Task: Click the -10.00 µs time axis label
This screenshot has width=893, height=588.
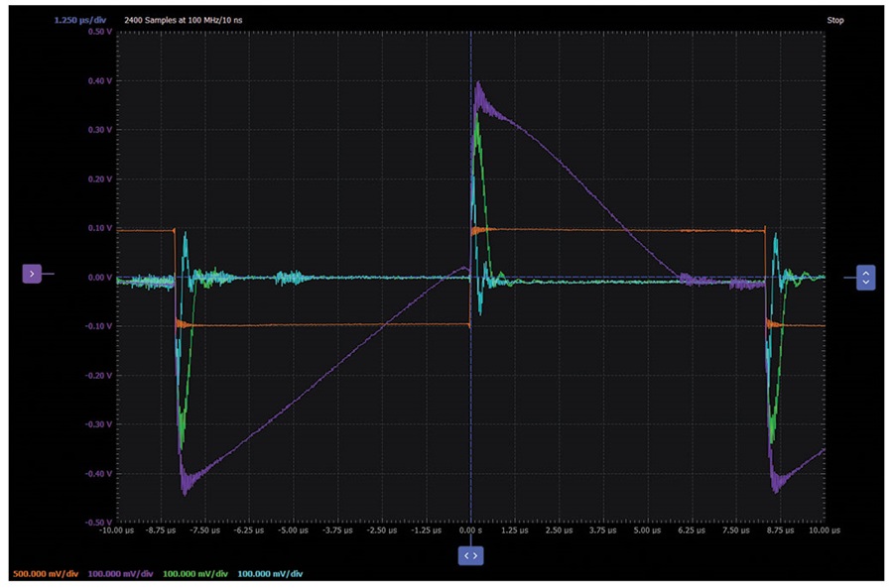Action: point(117,529)
